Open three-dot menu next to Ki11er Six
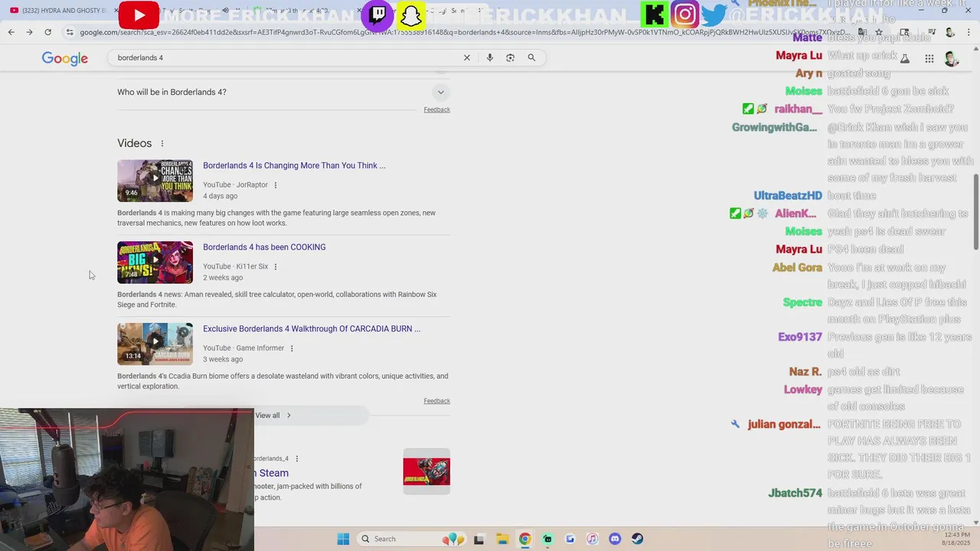980x551 pixels. (x=276, y=267)
